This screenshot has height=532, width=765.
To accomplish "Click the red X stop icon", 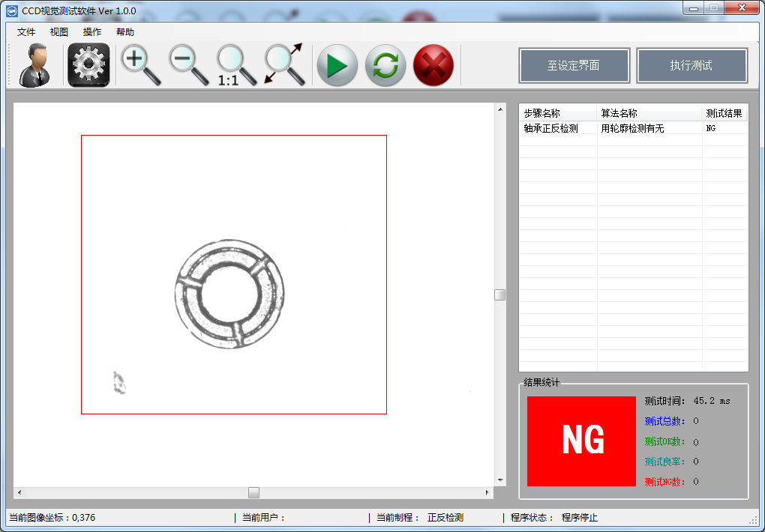I will (433, 65).
